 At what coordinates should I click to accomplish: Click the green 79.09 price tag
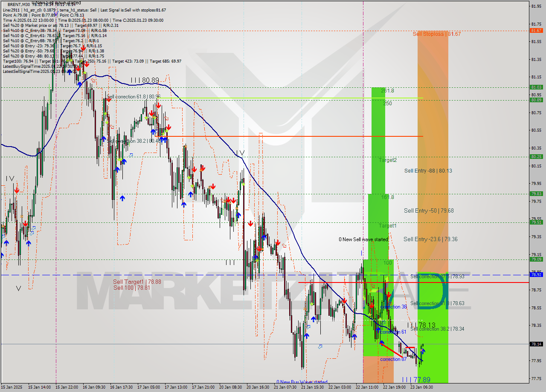coord(536,259)
